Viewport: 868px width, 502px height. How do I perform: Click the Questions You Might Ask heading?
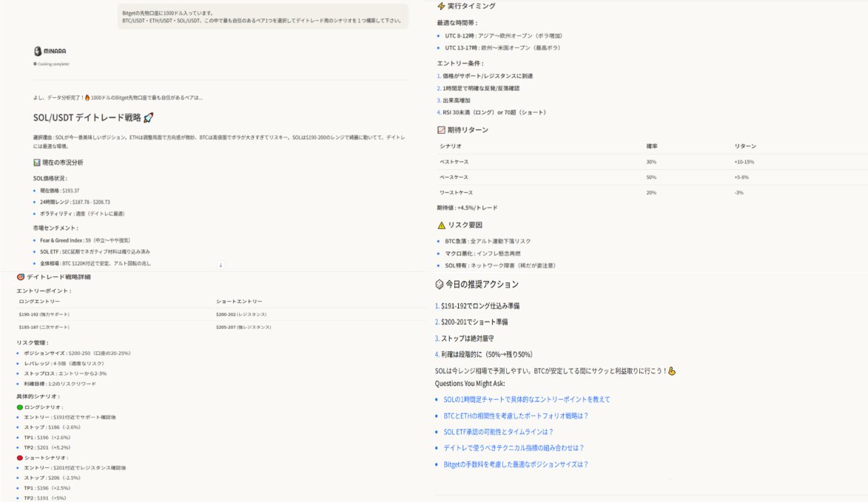(470, 384)
